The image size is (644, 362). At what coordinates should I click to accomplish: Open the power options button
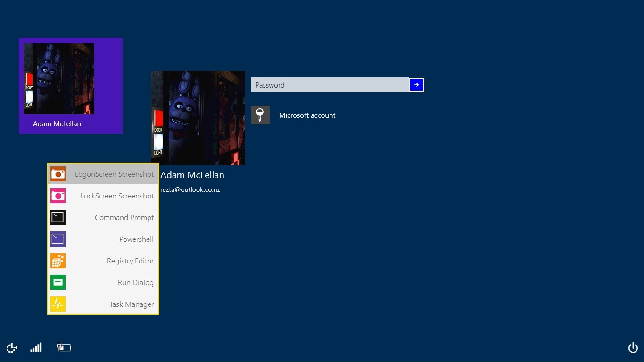[633, 348]
